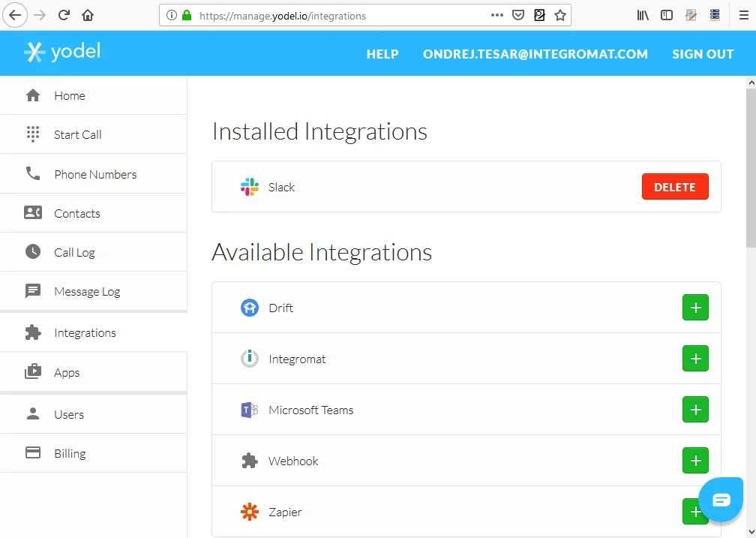Click the Webhook integration name

(293, 461)
